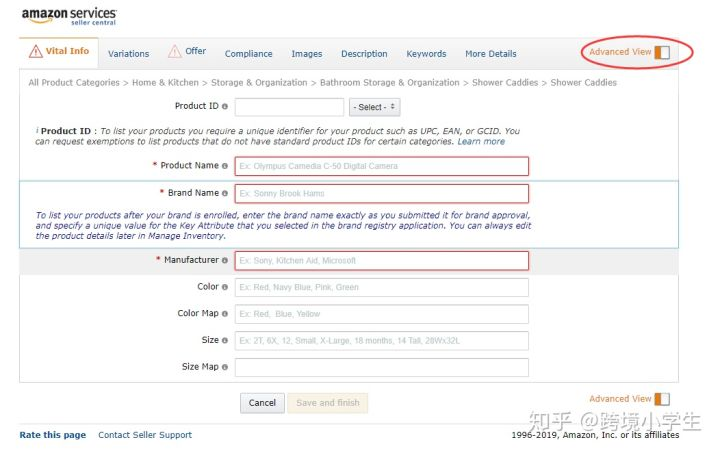
Task: Click the Amazon Services Seller Central logo
Action: (69, 16)
